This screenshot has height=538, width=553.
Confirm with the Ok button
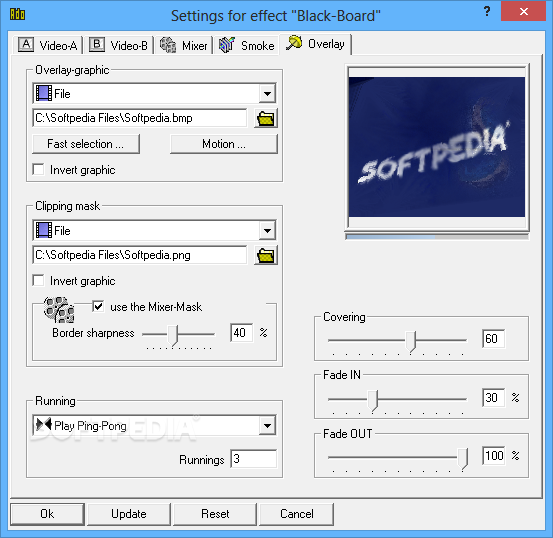(47, 514)
